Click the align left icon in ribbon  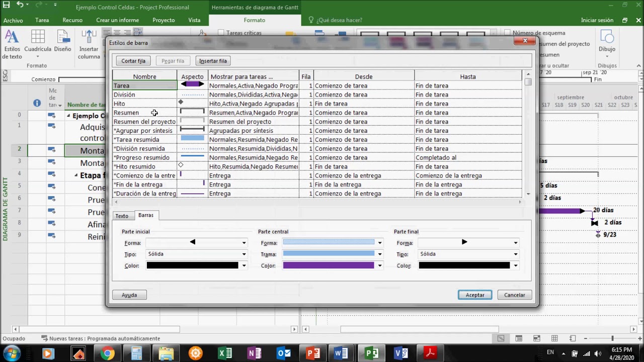coord(106,33)
